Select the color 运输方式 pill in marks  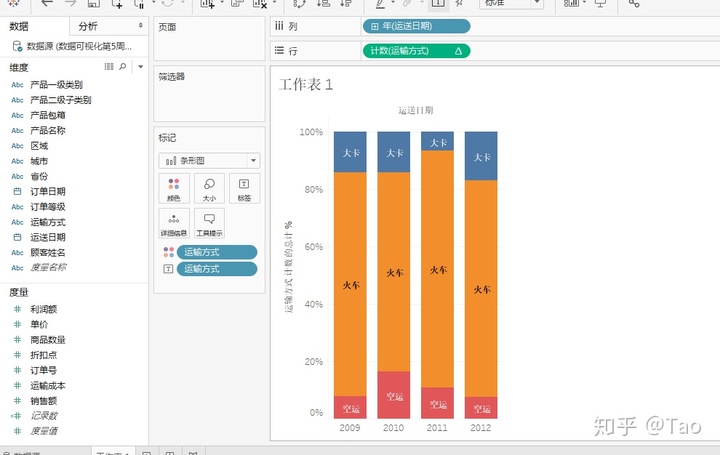point(217,252)
